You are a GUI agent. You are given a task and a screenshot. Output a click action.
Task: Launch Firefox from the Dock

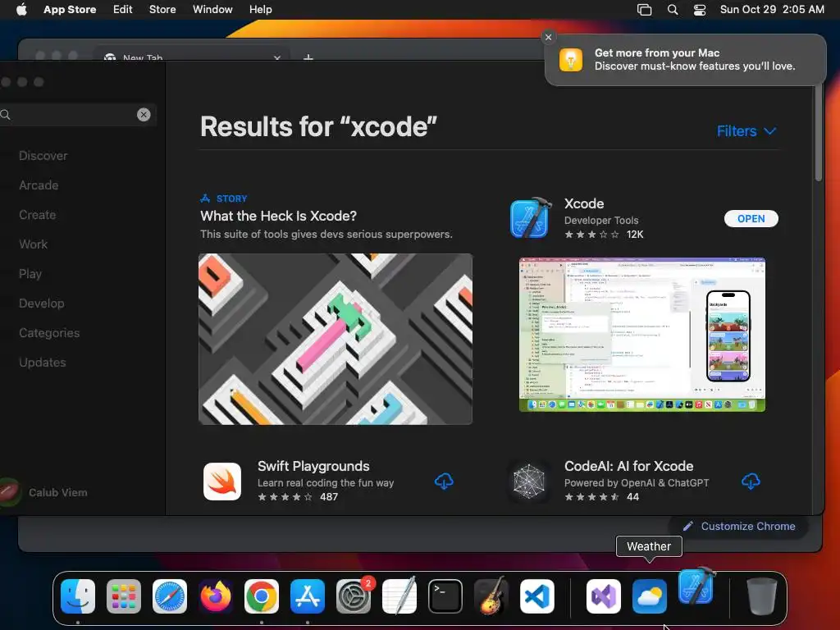pyautogui.click(x=216, y=596)
